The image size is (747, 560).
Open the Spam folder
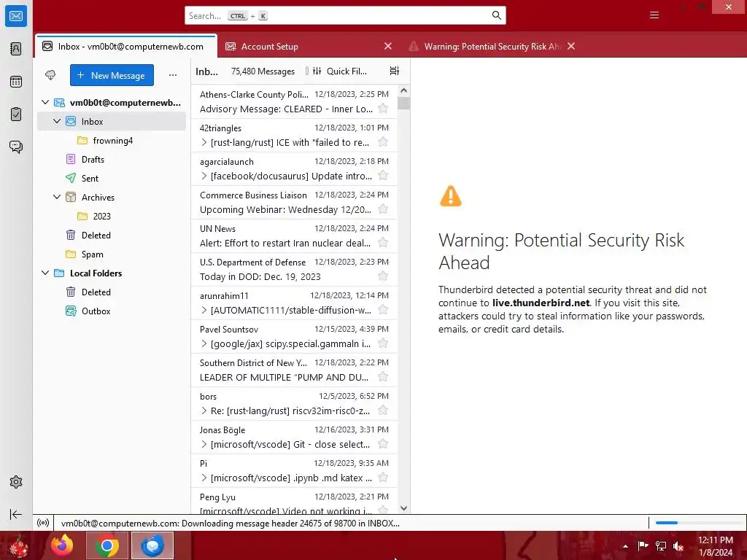112,254
